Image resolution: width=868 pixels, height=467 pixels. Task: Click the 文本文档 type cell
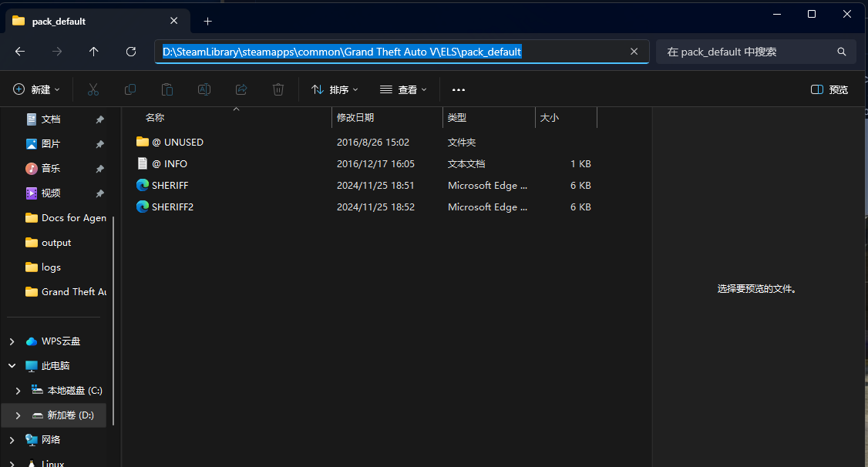(466, 164)
